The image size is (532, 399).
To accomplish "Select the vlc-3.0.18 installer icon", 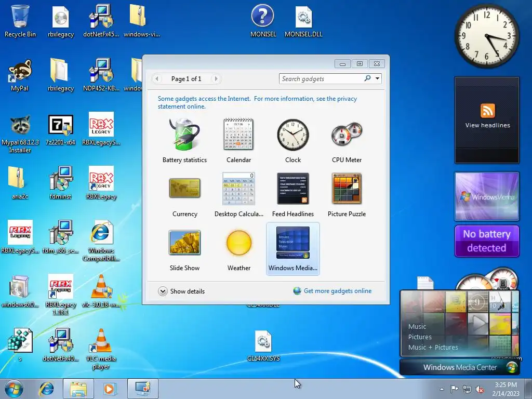I will pos(101,291).
